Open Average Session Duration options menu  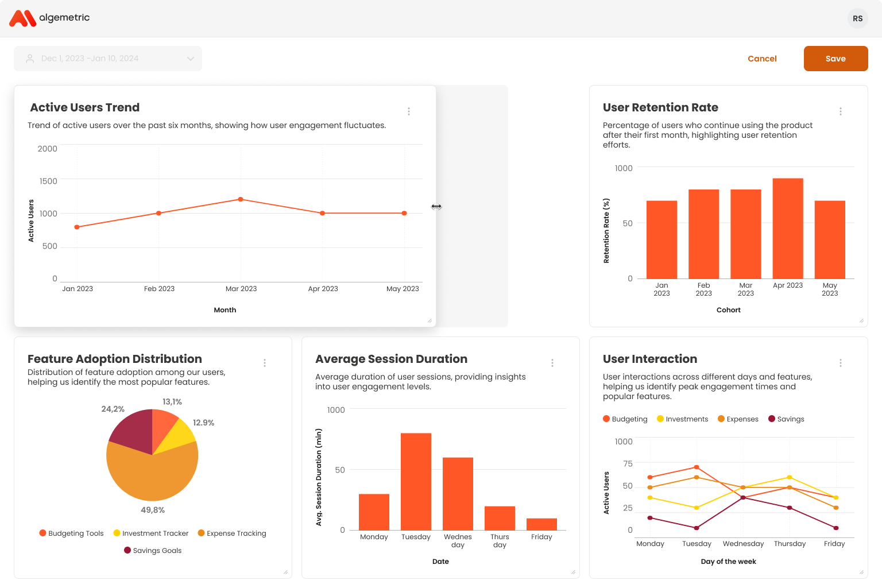(552, 363)
